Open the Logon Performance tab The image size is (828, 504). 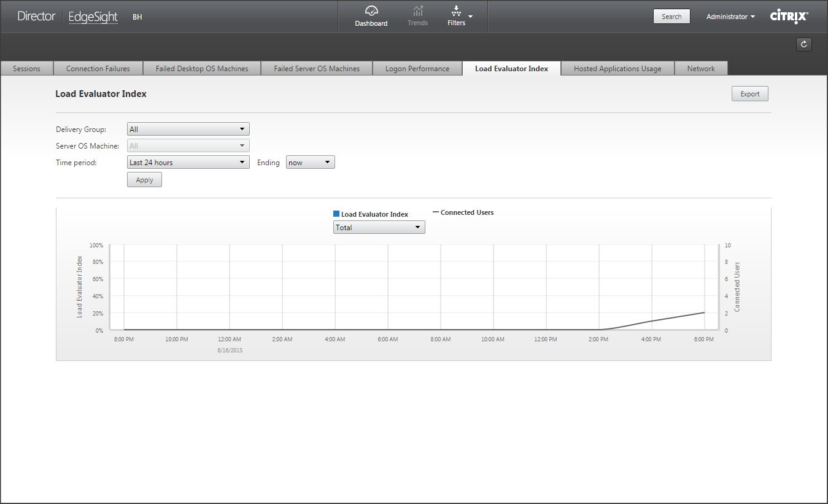417,69
